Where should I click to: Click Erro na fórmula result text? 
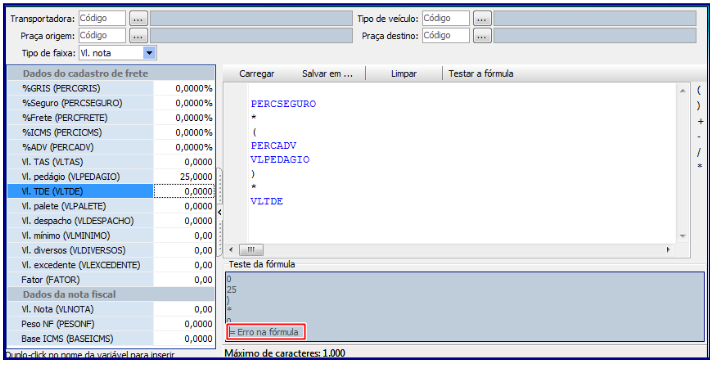tap(268, 332)
